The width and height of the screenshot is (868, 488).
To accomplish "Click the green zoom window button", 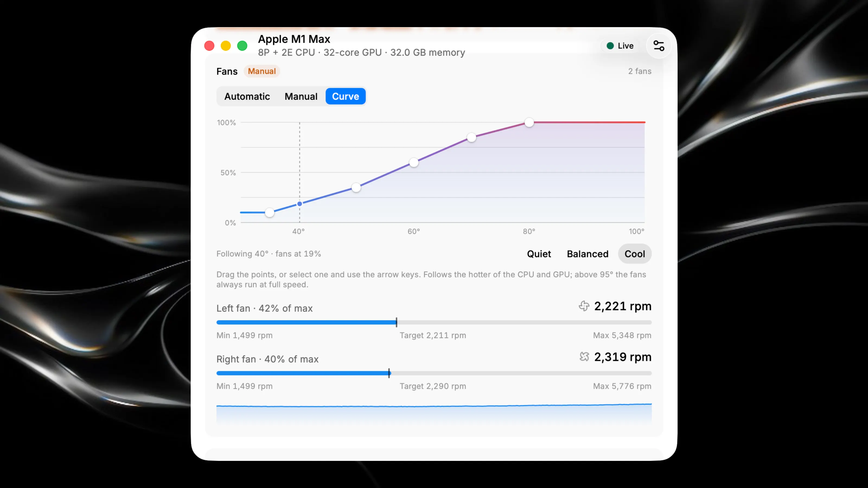I will pyautogui.click(x=242, y=46).
